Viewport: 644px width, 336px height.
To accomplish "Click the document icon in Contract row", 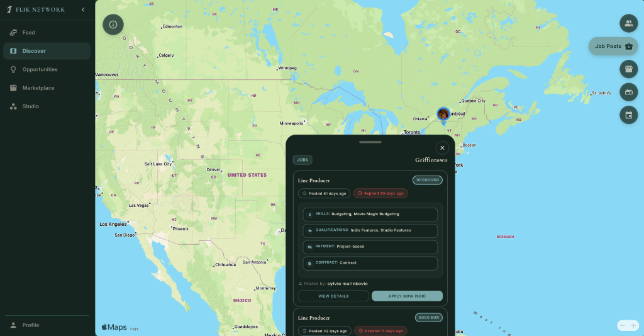I will point(309,263).
